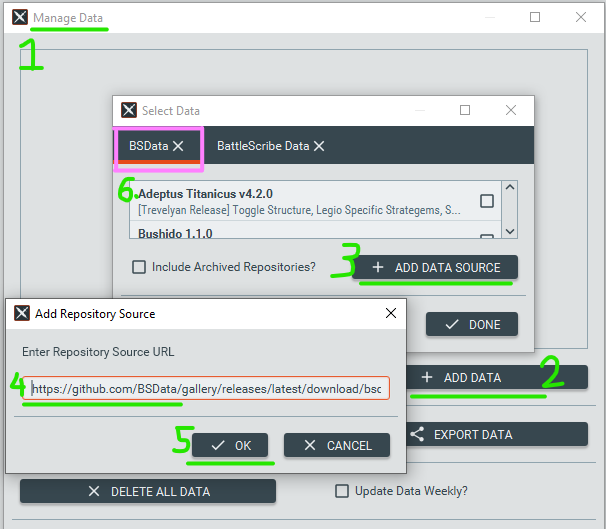The height and width of the screenshot is (529, 606).
Task: Click the X icon on the CANCEL button
Action: (x=310, y=445)
